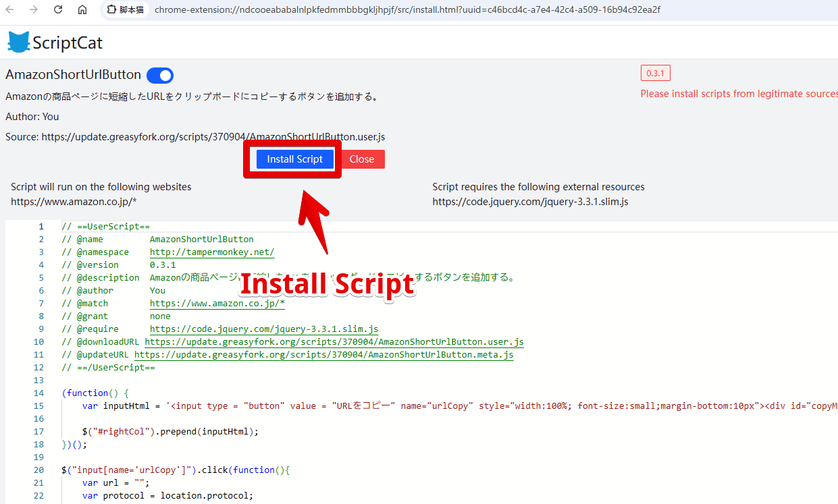Click the 0.3.1 version badge
Screen dimensions: 838x504
(655, 73)
